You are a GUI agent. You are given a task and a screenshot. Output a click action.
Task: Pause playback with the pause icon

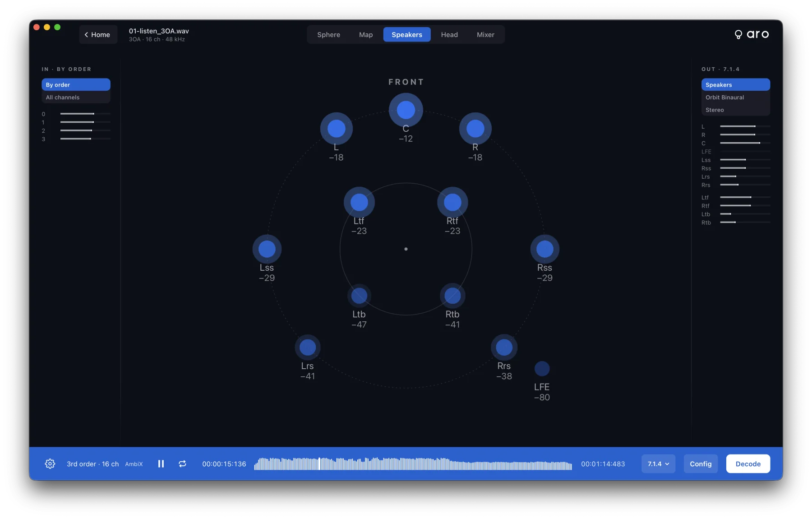tap(161, 464)
